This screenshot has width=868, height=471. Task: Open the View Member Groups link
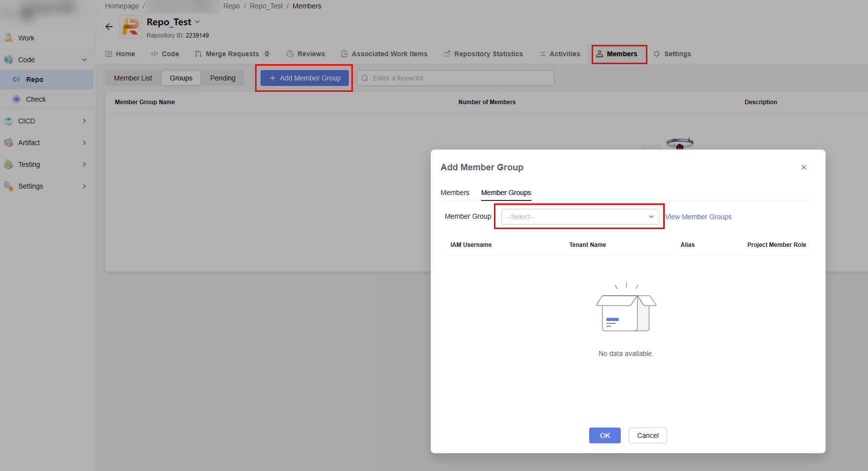[x=698, y=217]
